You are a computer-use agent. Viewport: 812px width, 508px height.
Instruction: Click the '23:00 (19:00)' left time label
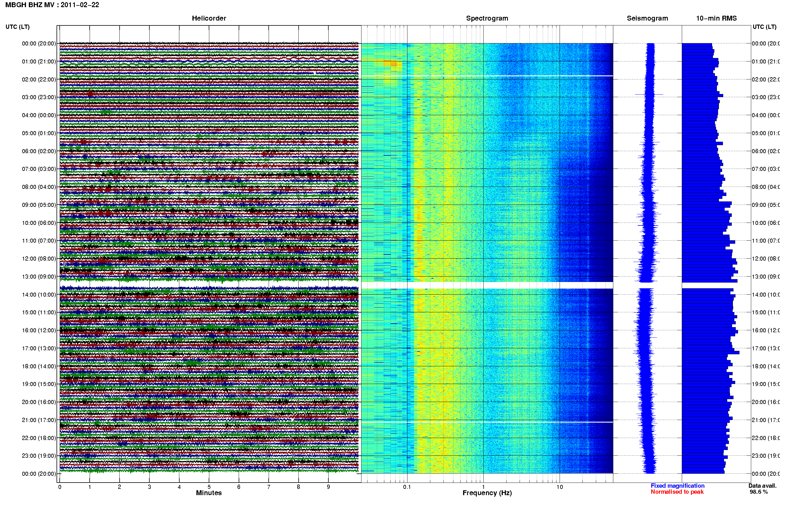point(39,456)
